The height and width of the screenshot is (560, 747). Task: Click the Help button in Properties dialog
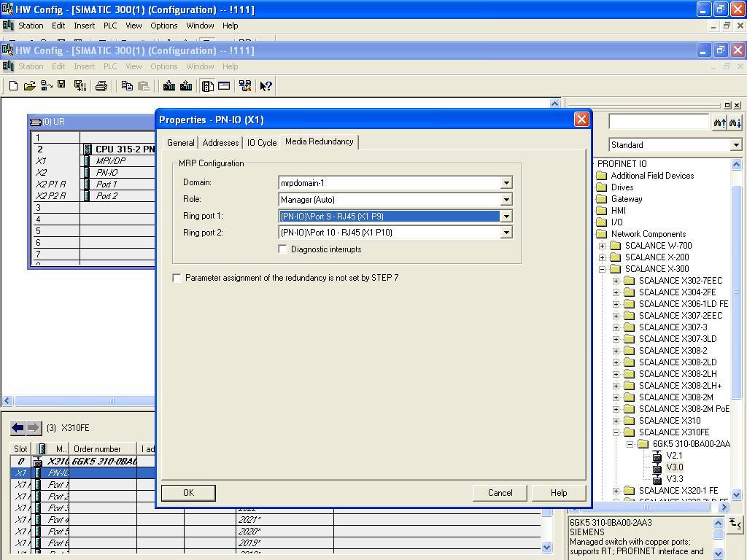click(x=559, y=493)
